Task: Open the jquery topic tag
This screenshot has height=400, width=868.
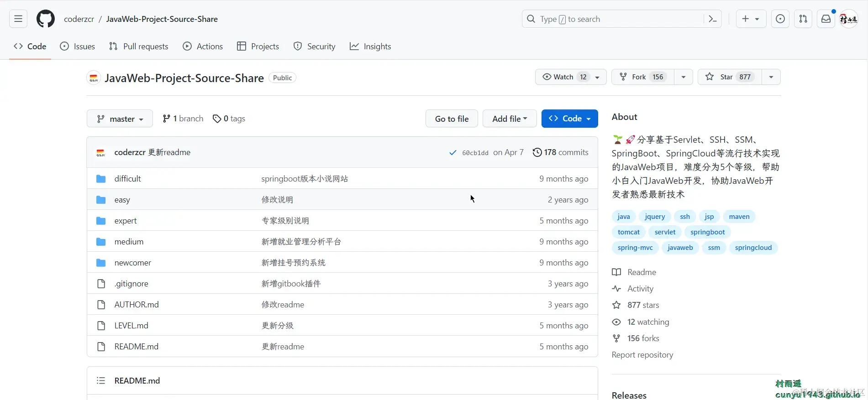Action: point(655,217)
